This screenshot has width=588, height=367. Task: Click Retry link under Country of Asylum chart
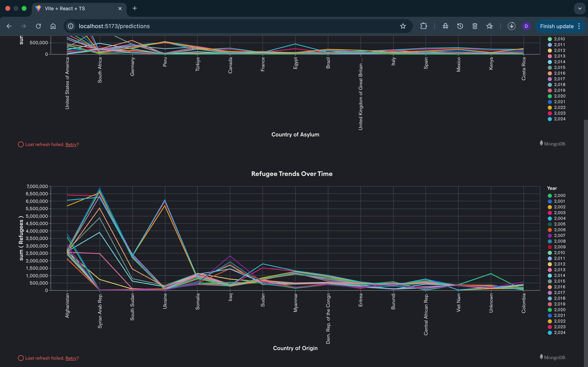click(71, 144)
